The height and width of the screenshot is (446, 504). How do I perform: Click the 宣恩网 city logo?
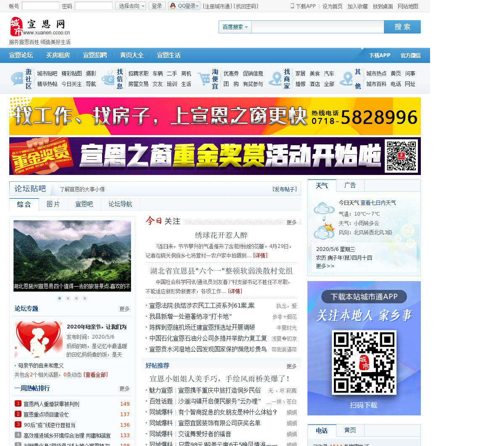40,26
